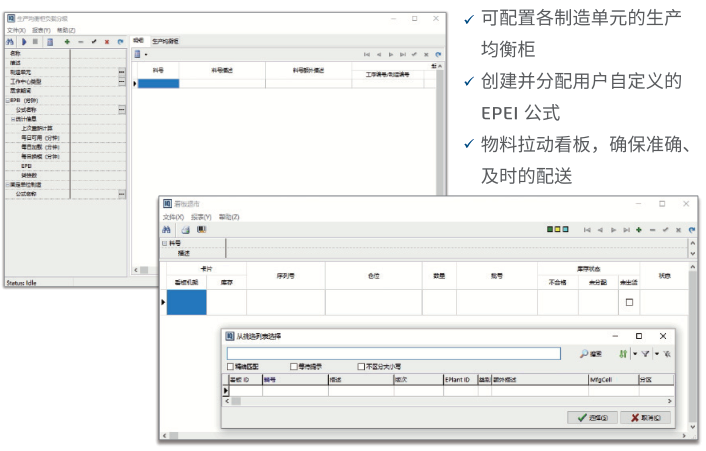Viewport: 706px width, 451px height.
Task: Open the 文件 menu in the kanban window
Action: click(172, 216)
